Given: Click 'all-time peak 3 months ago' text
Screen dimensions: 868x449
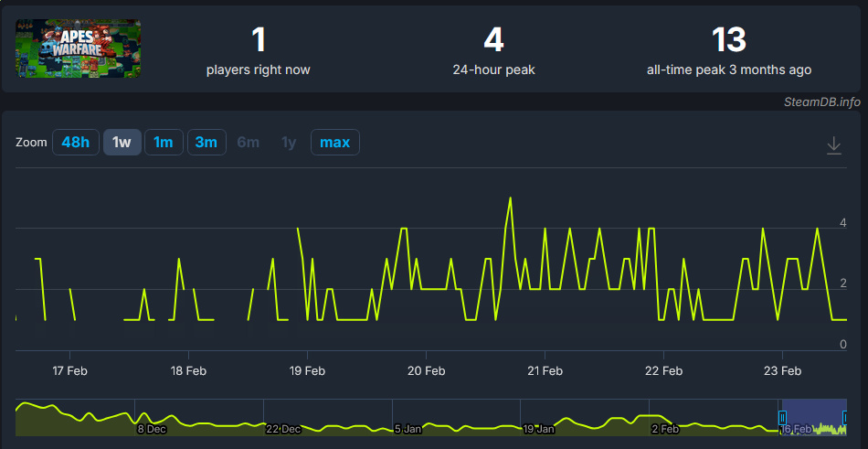Looking at the screenshot, I should point(729,70).
